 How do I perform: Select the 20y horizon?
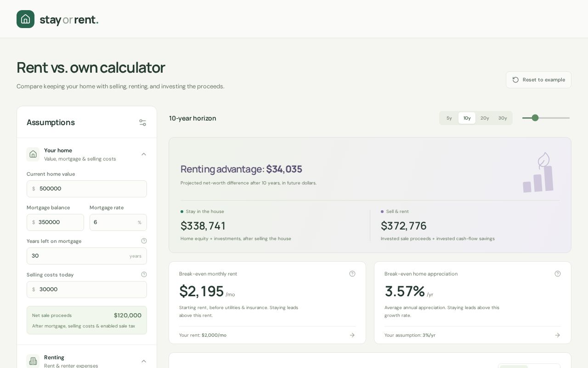click(x=485, y=118)
